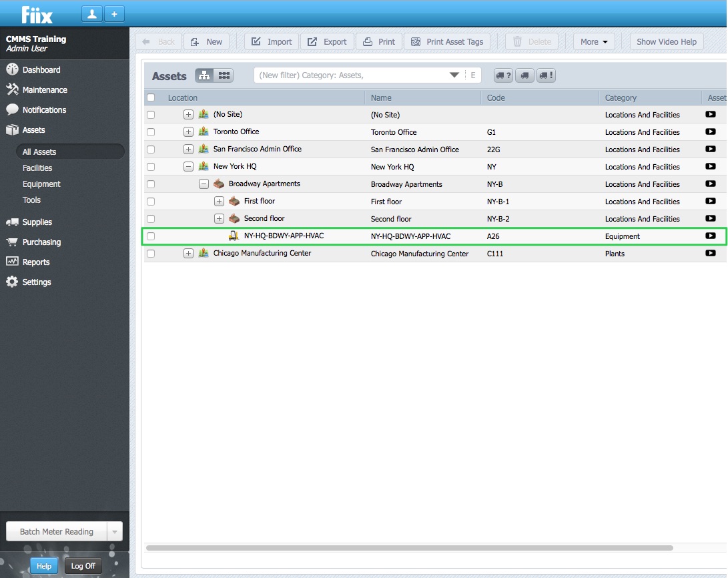This screenshot has width=728, height=578.
Task: Click the site icon beside Chicago Manufacturing Center
Action: 204,253
